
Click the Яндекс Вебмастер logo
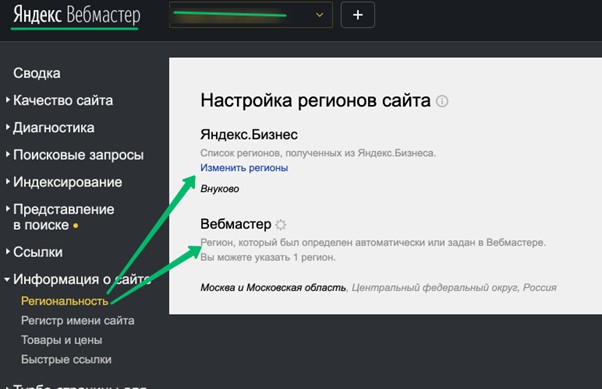pyautogui.click(x=77, y=15)
